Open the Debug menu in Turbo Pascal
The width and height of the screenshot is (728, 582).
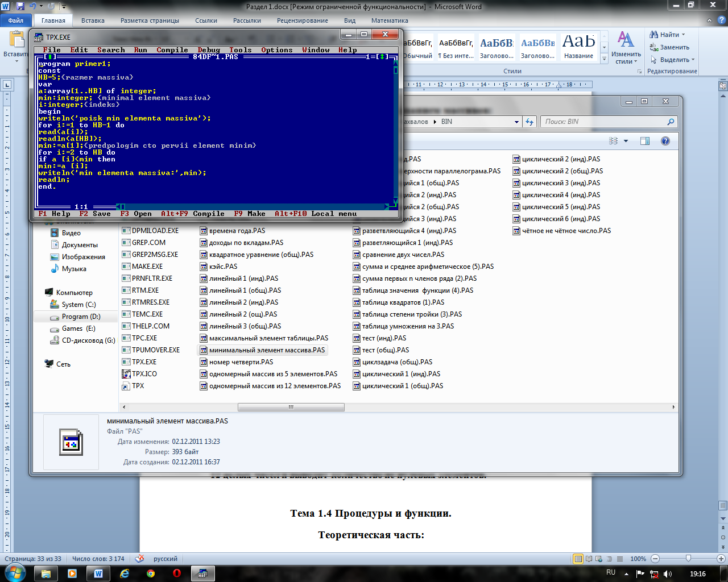(x=209, y=50)
